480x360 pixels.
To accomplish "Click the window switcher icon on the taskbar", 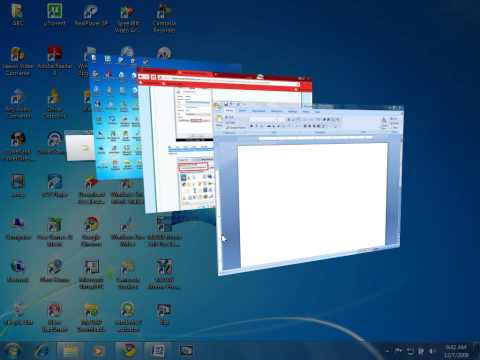I will [x=186, y=351].
